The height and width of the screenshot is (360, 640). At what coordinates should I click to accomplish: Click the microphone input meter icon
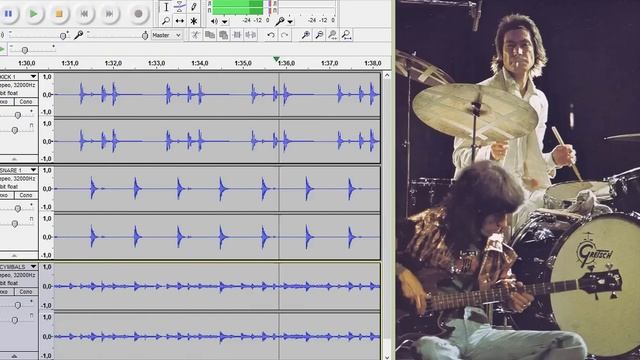(280, 21)
